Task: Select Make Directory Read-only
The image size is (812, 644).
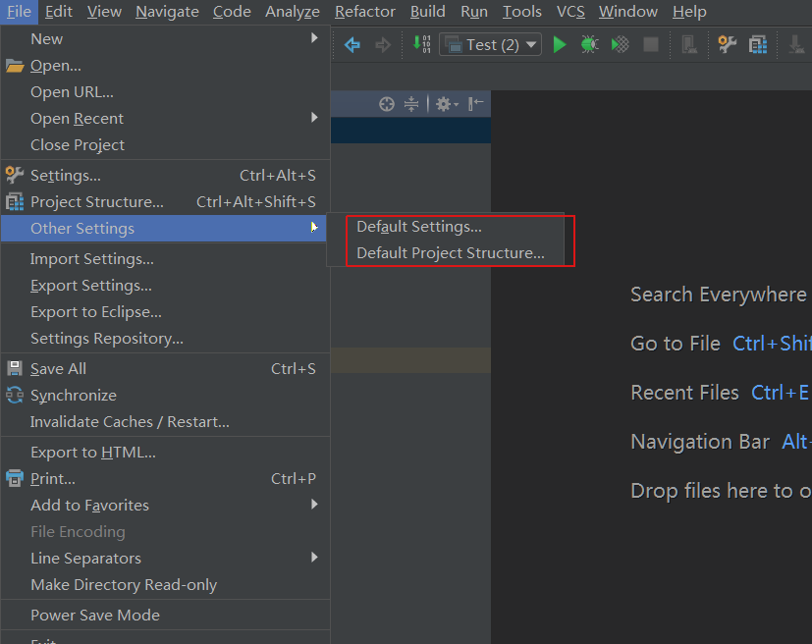Action: coord(165,585)
